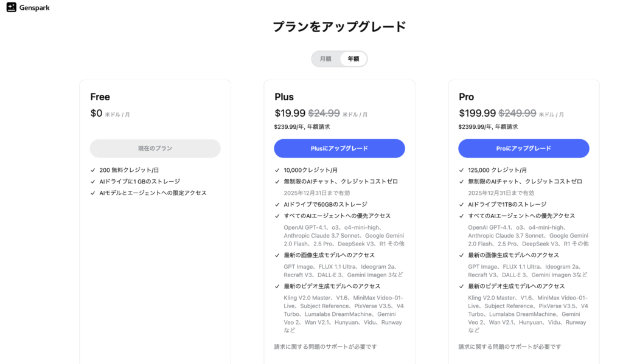Click the disabled 現在のプラン button

[155, 148]
